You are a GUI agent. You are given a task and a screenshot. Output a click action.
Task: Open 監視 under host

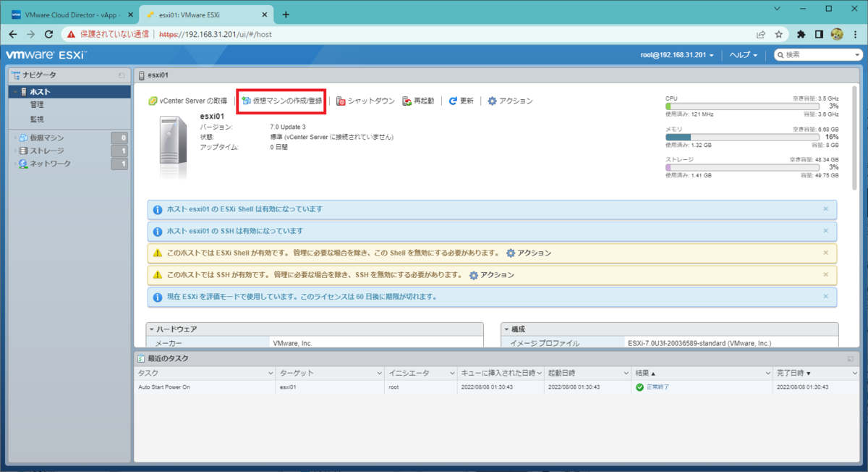point(37,119)
